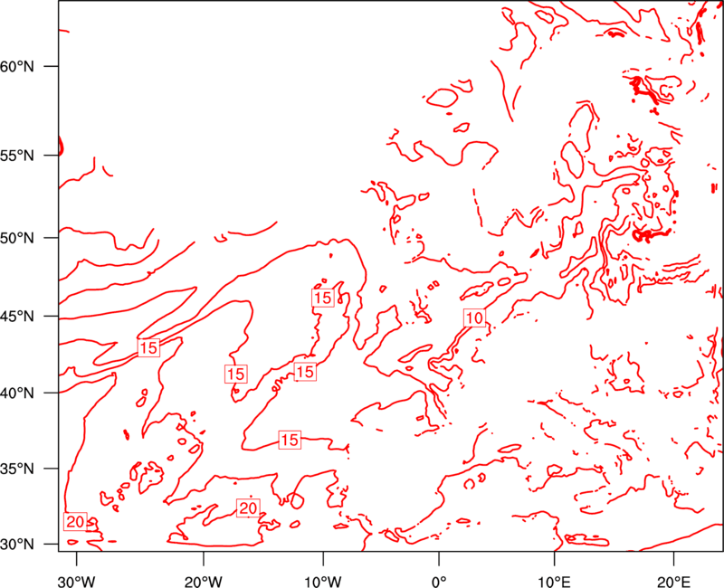
Task: Click the boxed 10 contour label
Action: point(474,318)
